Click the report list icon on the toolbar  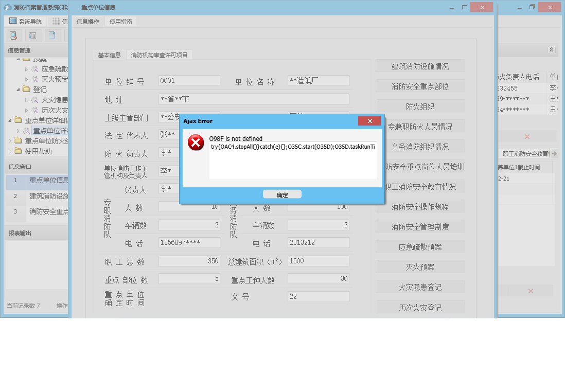click(x=33, y=35)
